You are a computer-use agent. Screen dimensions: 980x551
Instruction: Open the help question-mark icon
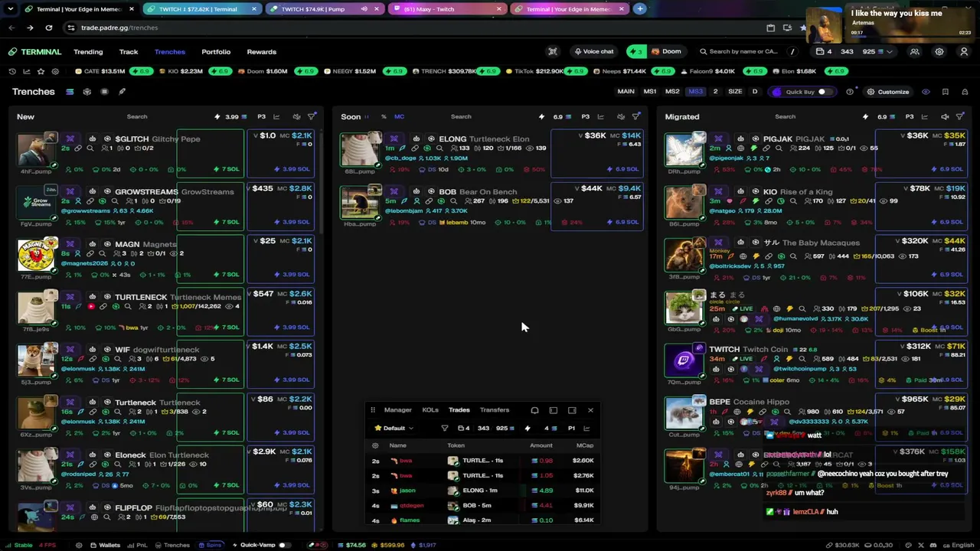(850, 92)
